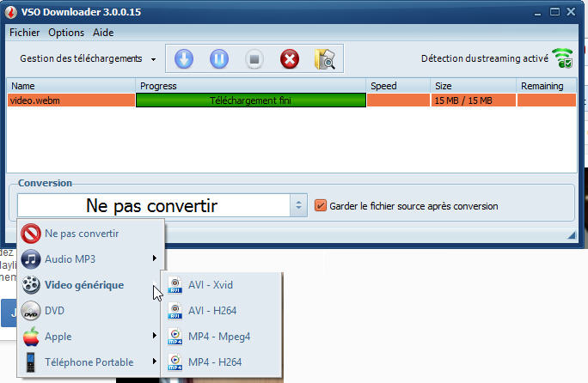
Task: Open the Aide menu
Action: click(x=103, y=33)
